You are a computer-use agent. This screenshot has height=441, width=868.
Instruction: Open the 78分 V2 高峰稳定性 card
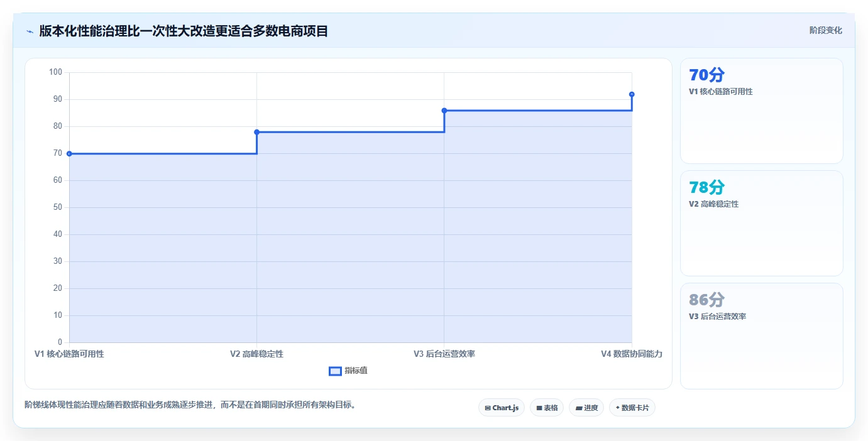coord(762,224)
